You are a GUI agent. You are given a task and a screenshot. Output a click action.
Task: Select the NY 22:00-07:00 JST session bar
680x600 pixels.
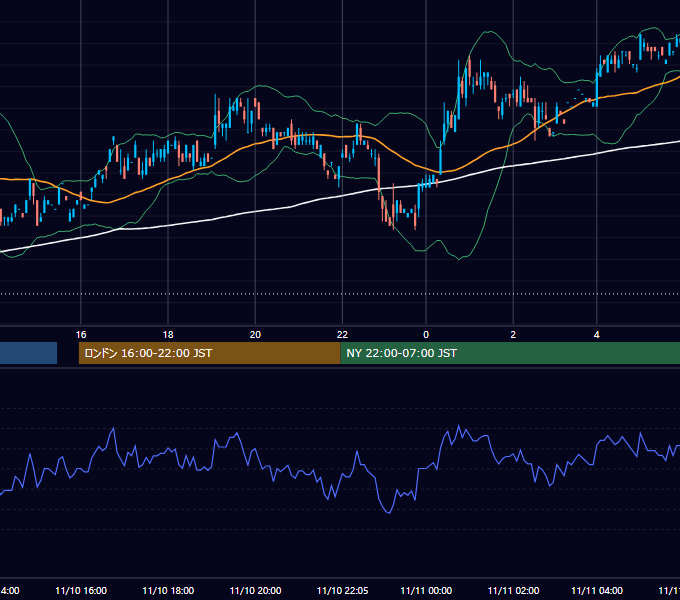(x=510, y=353)
